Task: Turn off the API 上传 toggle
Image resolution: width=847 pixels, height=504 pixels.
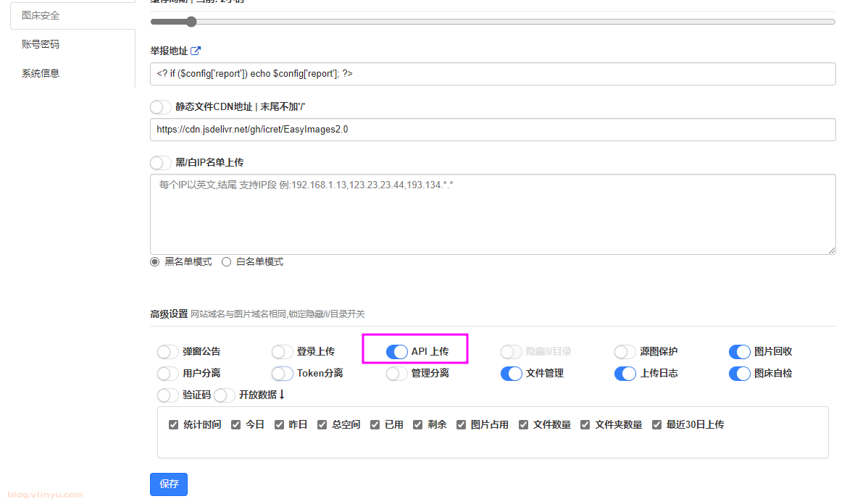Action: click(x=396, y=351)
